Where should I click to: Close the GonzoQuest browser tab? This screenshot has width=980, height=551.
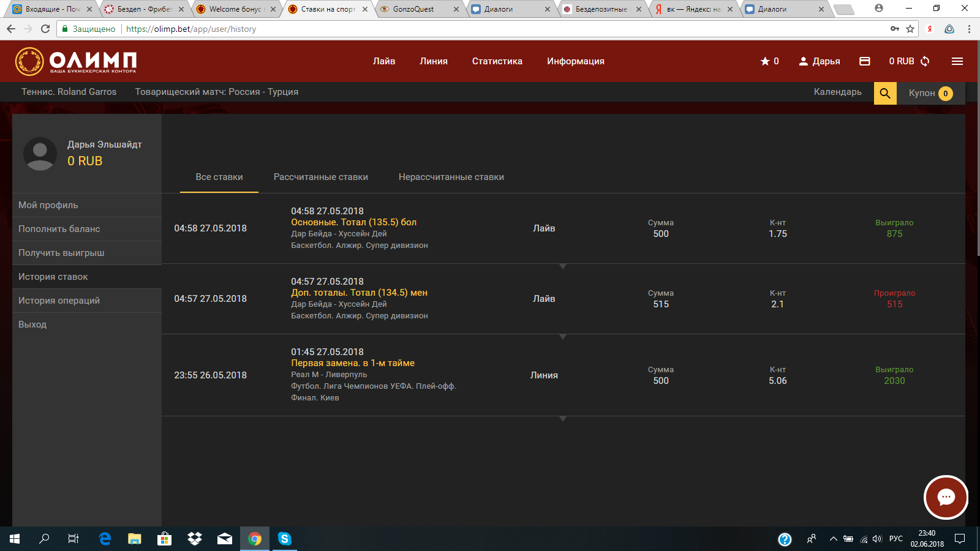click(456, 9)
